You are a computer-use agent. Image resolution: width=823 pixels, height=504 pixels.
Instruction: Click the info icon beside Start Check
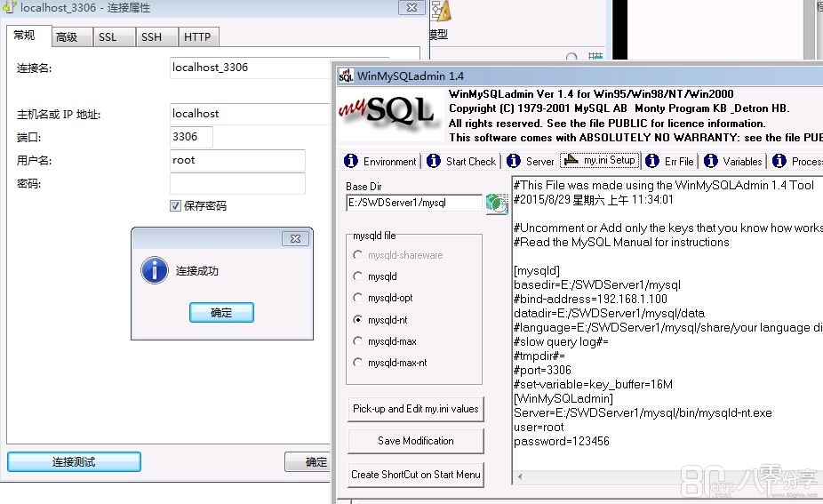pos(434,161)
